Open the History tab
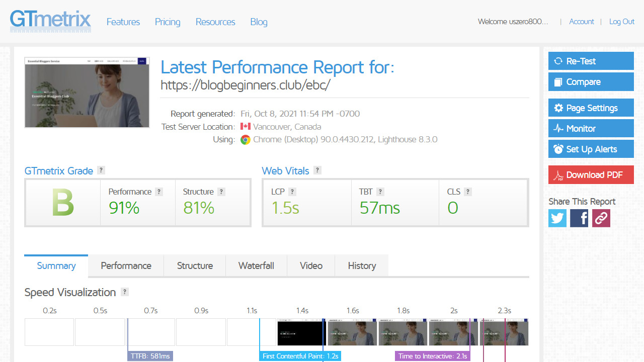 362,265
